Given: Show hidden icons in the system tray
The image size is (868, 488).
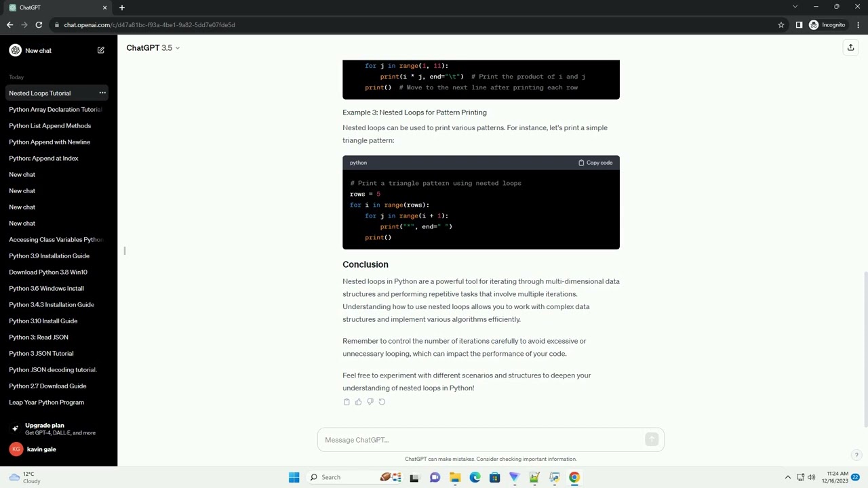Looking at the screenshot, I should pyautogui.click(x=787, y=477).
